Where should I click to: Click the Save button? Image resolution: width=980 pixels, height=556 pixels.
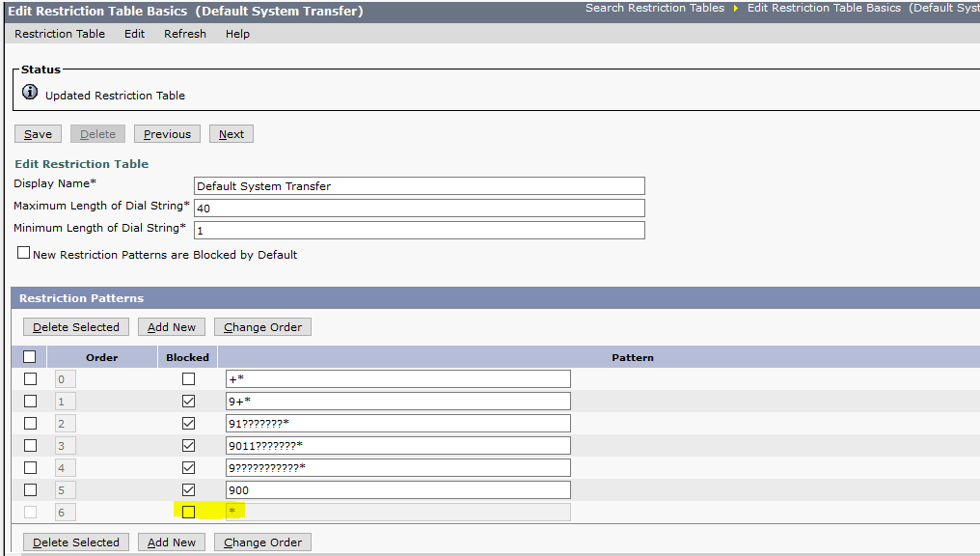39,134
